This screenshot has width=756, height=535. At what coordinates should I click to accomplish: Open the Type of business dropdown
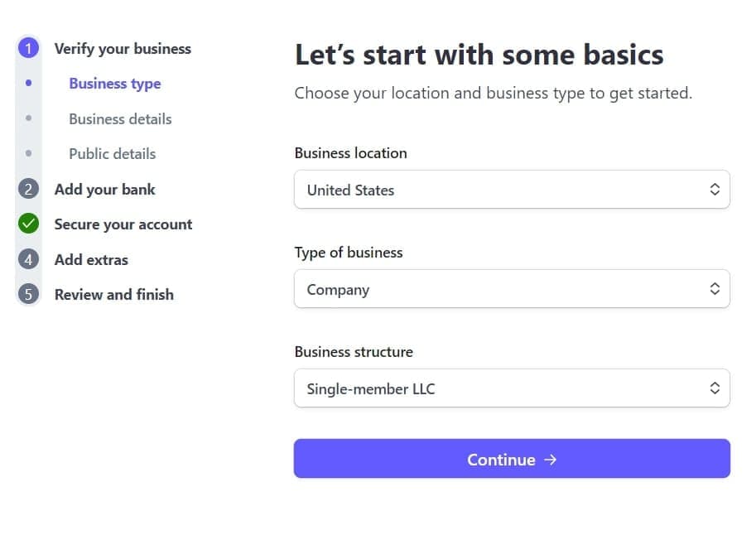click(512, 289)
